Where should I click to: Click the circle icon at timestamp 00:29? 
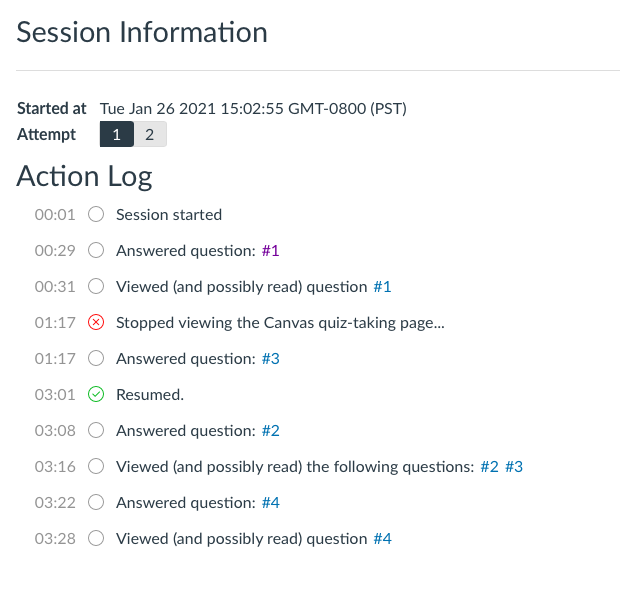96,250
